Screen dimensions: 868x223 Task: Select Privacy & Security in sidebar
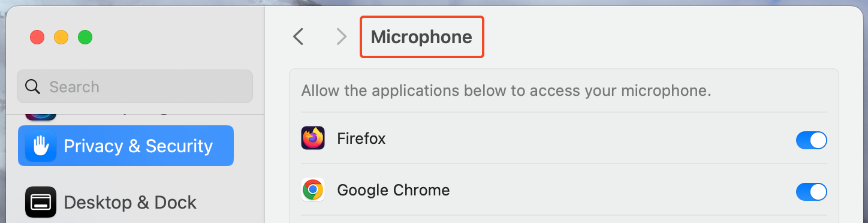click(x=126, y=146)
